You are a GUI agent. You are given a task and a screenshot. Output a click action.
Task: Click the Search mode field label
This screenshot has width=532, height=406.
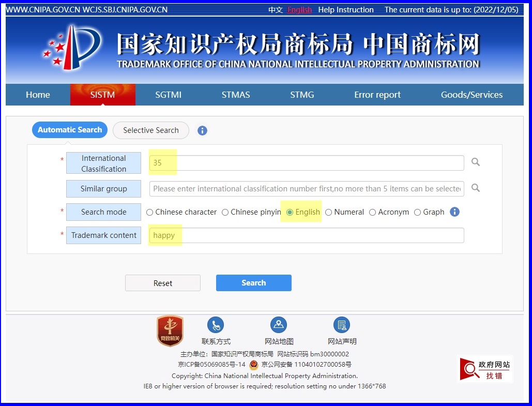pyautogui.click(x=103, y=212)
